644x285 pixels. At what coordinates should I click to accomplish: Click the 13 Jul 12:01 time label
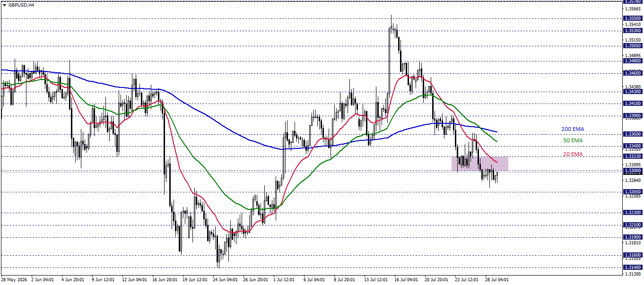click(x=377, y=279)
